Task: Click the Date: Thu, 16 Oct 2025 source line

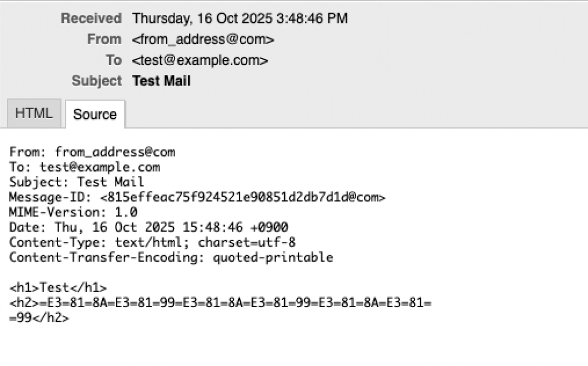Action: (148, 227)
